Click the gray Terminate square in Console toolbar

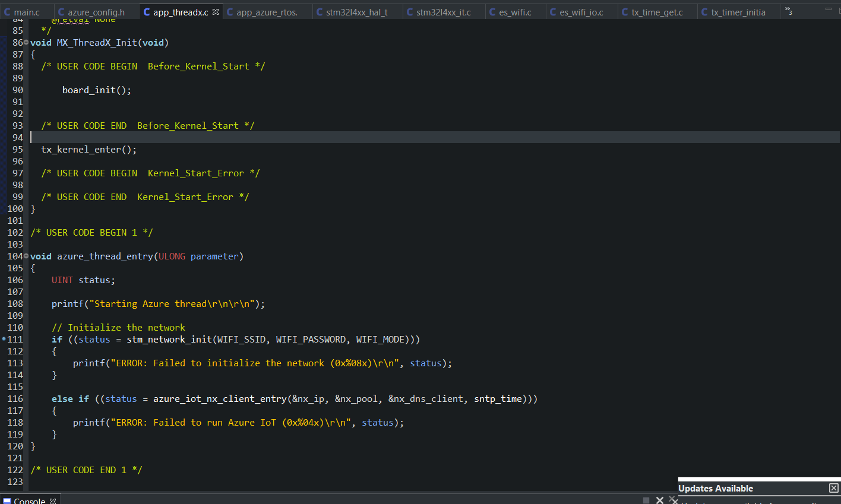click(x=646, y=500)
